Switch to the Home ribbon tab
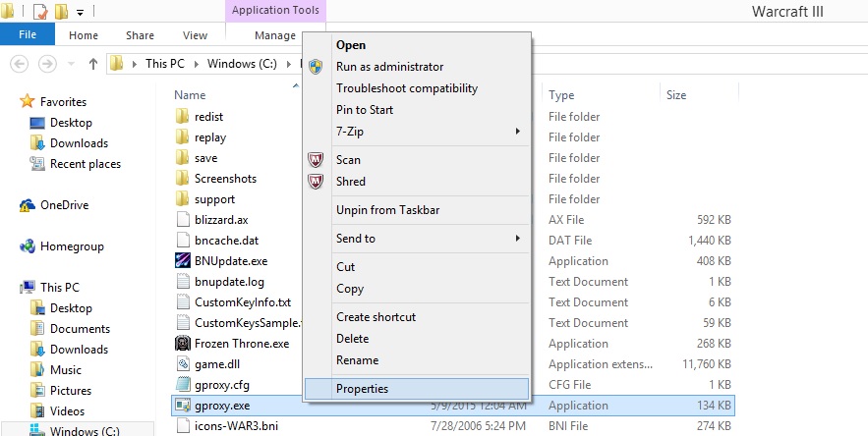 click(x=83, y=34)
